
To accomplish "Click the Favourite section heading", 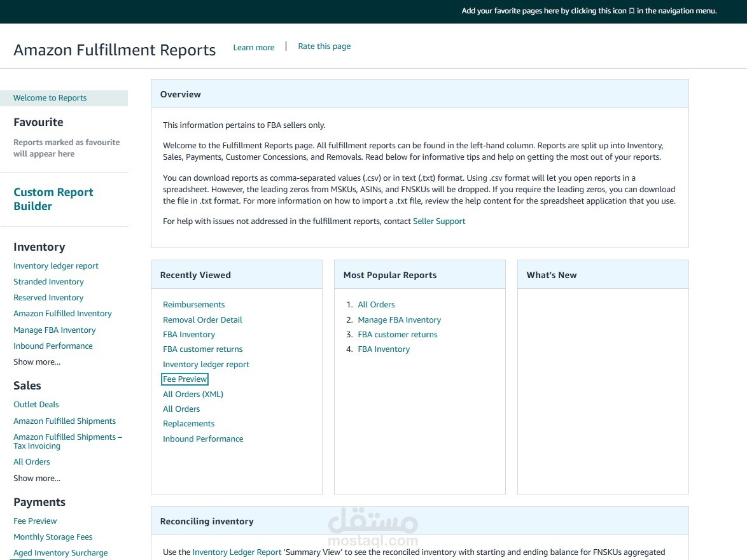I will 38,122.
